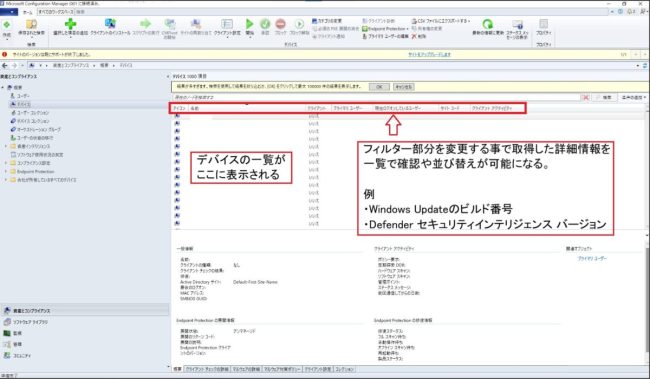Open the Add Criteria dropdown
The image size is (650, 379).
633,97
